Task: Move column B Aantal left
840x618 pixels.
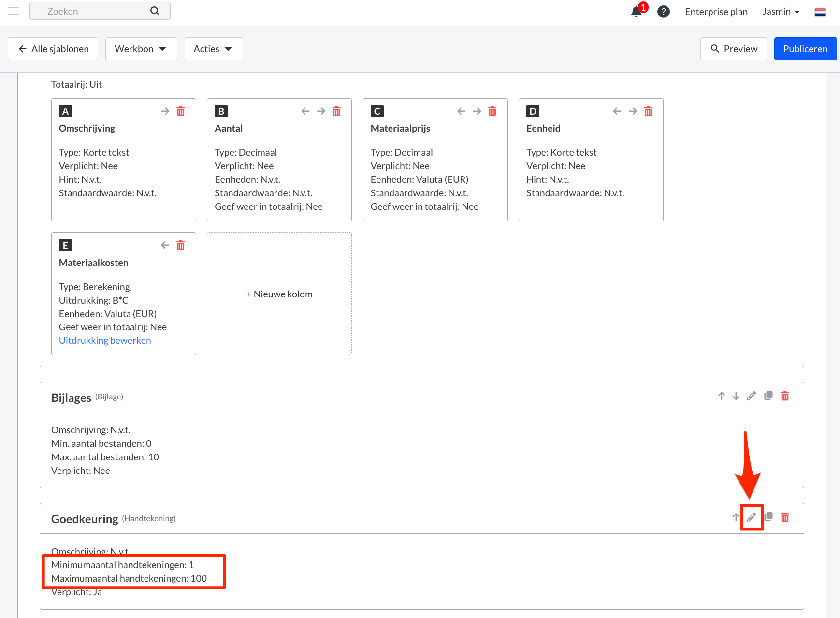Action: click(x=305, y=111)
